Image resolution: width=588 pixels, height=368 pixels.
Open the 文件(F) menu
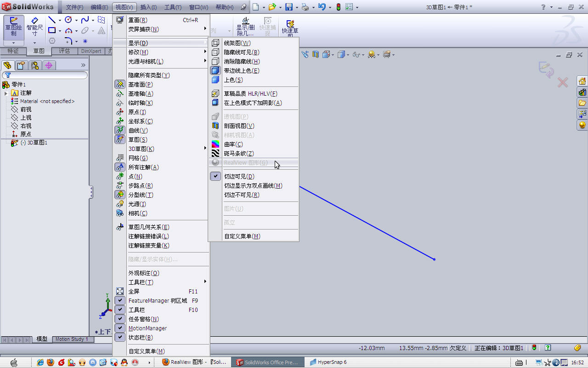click(74, 7)
